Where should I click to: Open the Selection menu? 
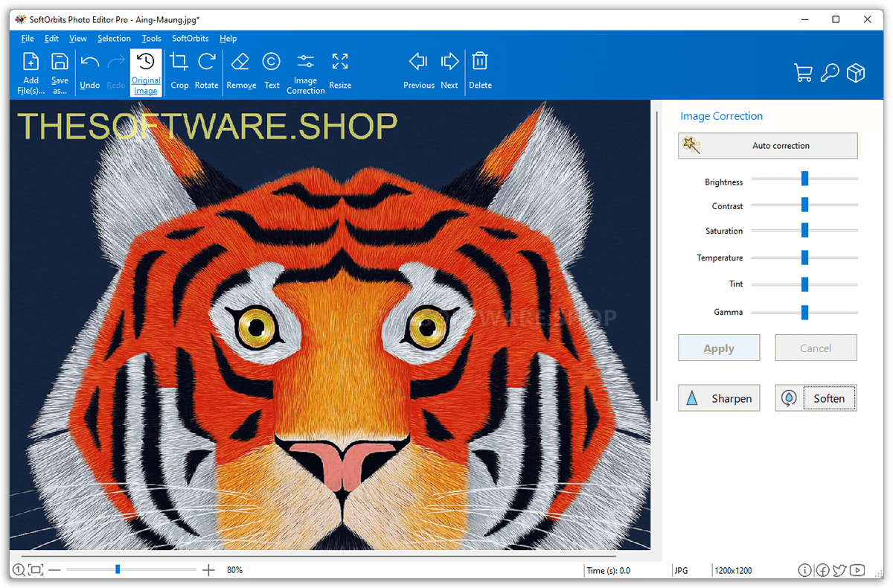point(114,39)
